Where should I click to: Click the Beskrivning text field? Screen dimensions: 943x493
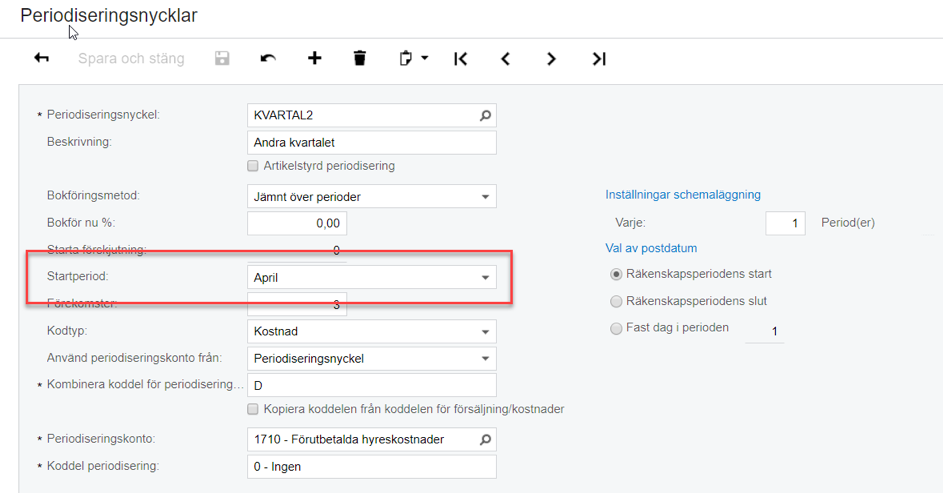tap(371, 142)
